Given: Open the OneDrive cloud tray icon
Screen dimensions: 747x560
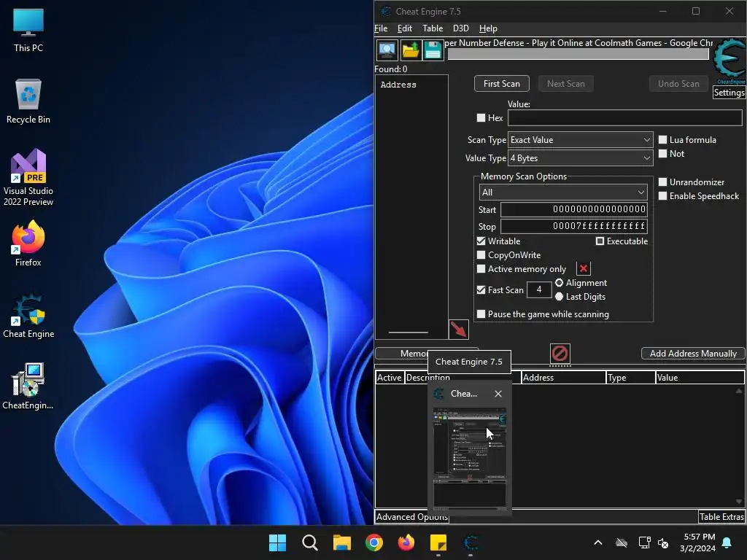Looking at the screenshot, I should (622, 542).
